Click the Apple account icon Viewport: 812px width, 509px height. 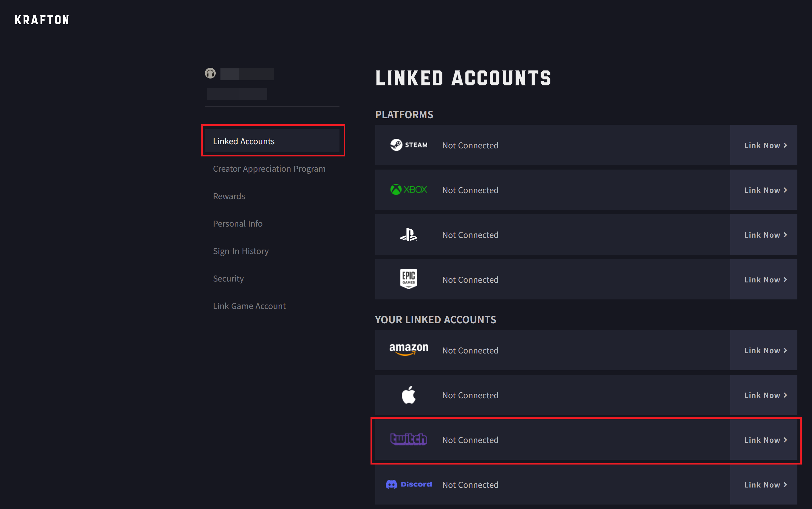tap(408, 395)
